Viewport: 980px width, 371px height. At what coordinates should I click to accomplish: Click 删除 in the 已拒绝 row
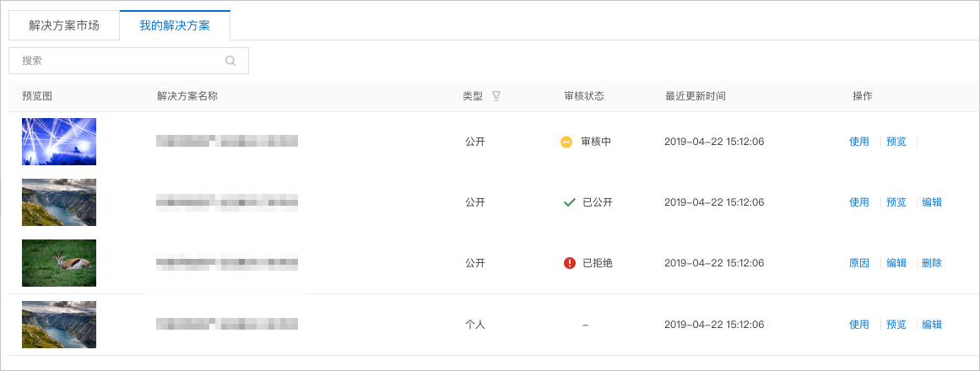click(x=932, y=263)
